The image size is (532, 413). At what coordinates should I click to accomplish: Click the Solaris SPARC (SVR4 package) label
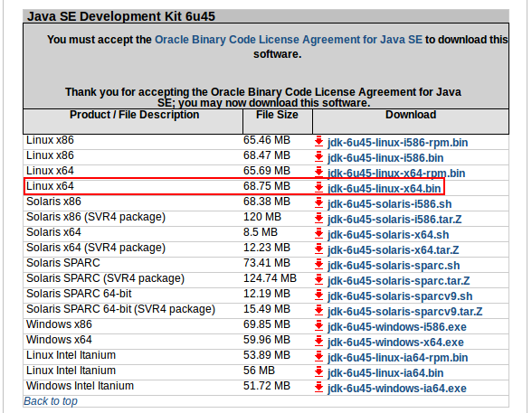click(x=106, y=278)
